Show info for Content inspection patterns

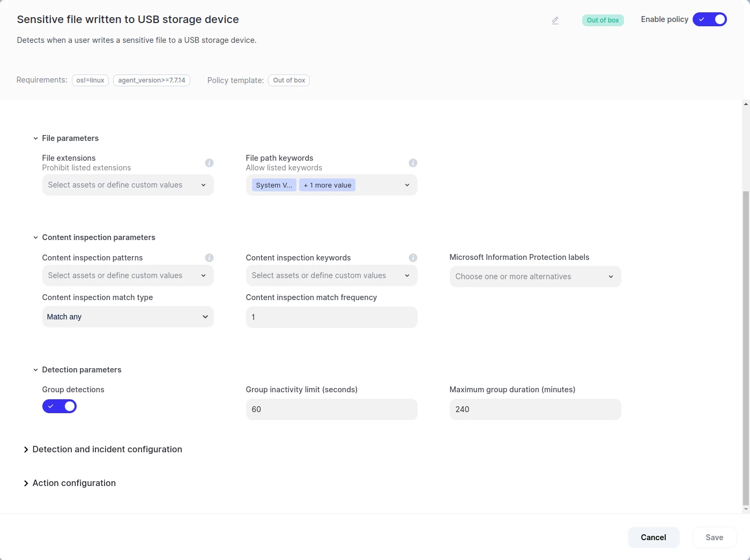click(209, 258)
